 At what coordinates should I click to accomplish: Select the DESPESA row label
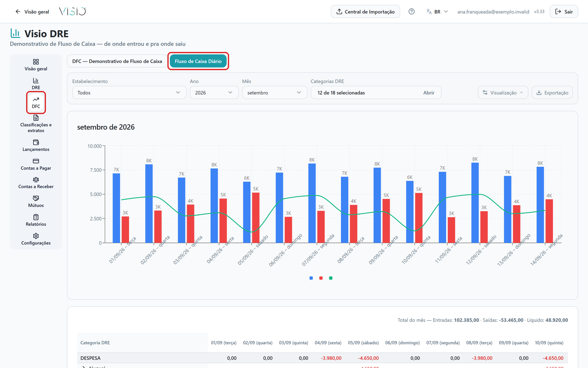(x=90, y=358)
